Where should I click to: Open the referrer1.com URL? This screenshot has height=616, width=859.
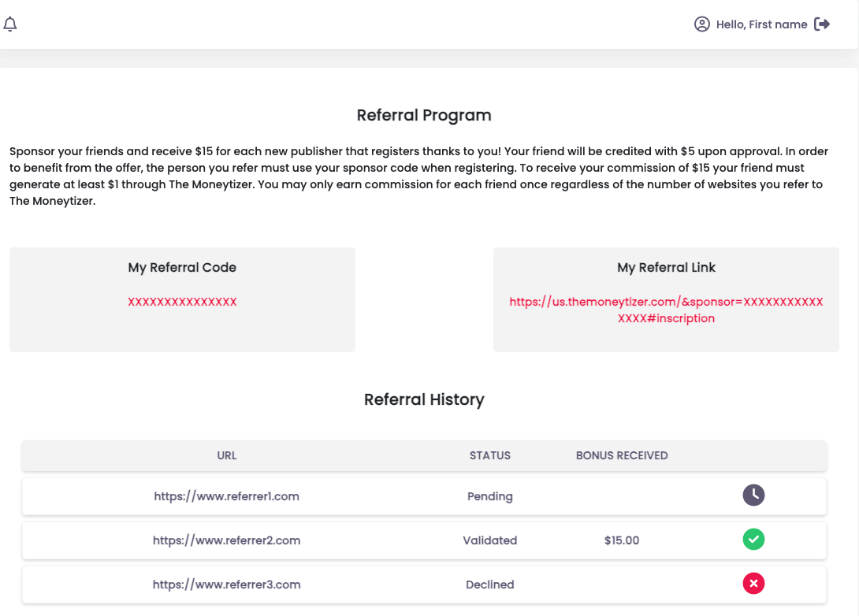[x=226, y=496]
